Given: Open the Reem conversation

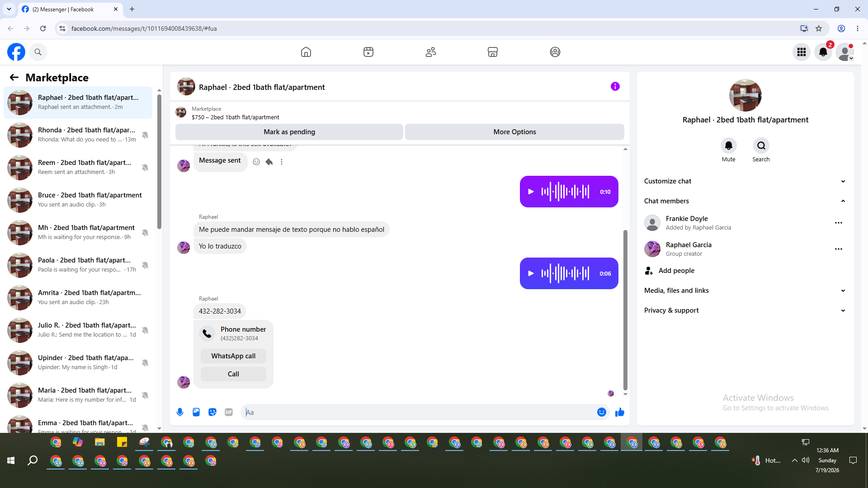Looking at the screenshot, I should (x=78, y=167).
